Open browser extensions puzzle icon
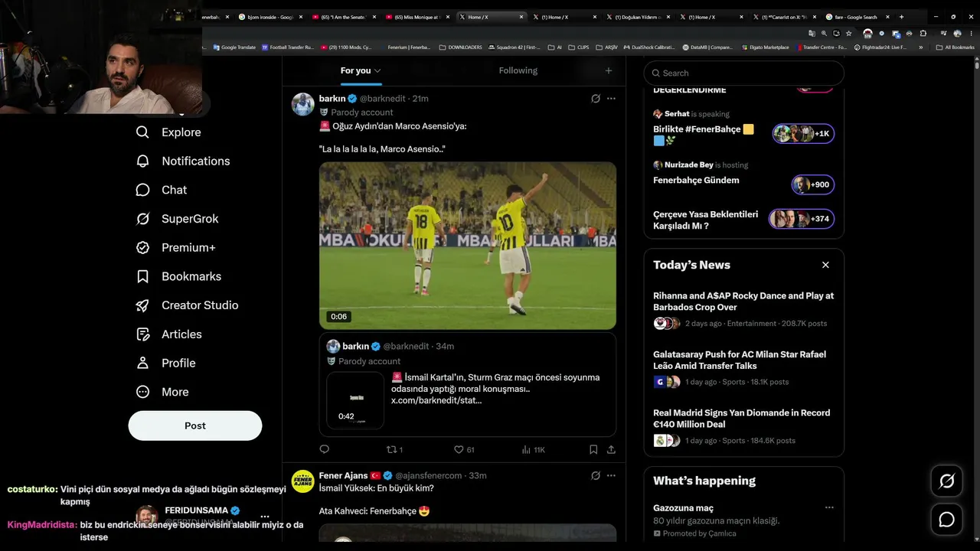 pos(923,34)
